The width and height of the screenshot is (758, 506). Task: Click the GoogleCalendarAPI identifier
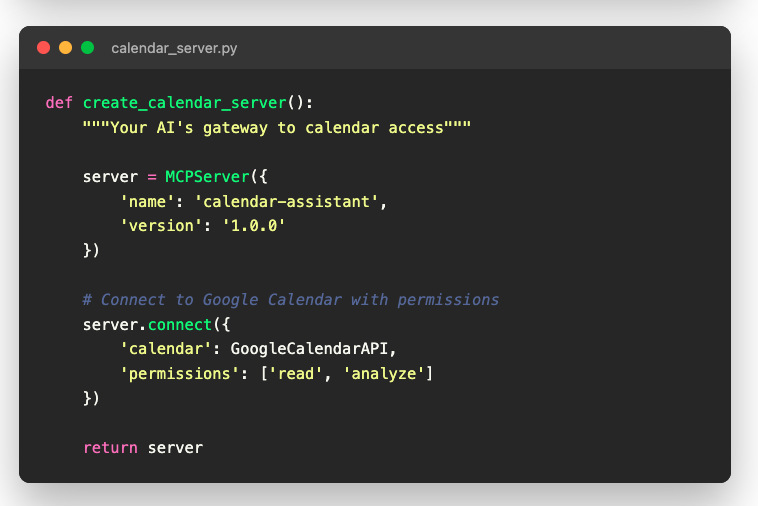pos(309,349)
